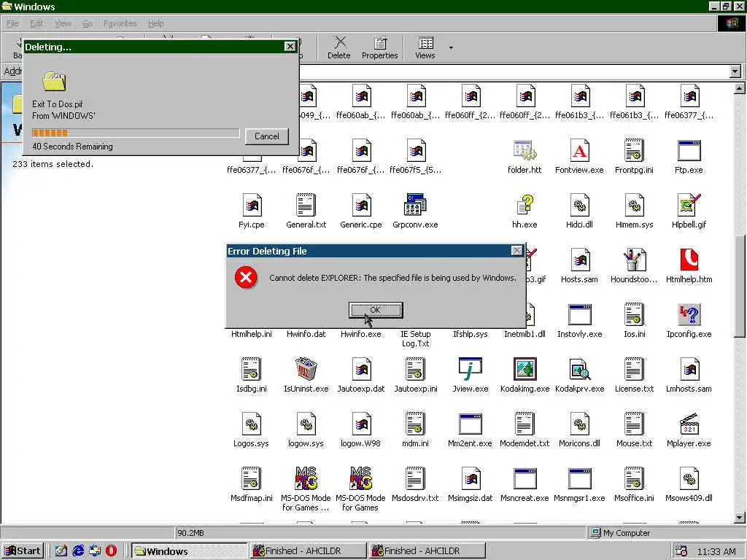Viewport: 747px width, 560px height.
Task: Select the General.txt file icon
Action: click(x=306, y=205)
